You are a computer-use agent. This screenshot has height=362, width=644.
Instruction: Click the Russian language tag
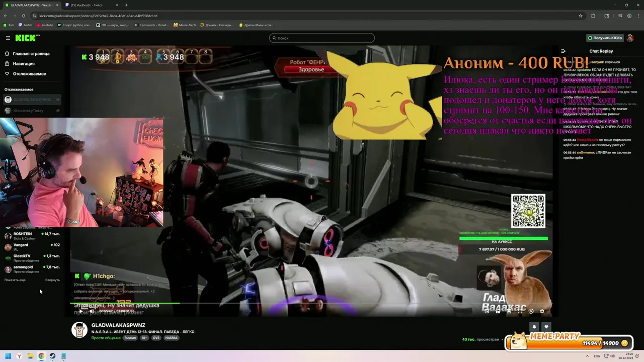pos(130,338)
